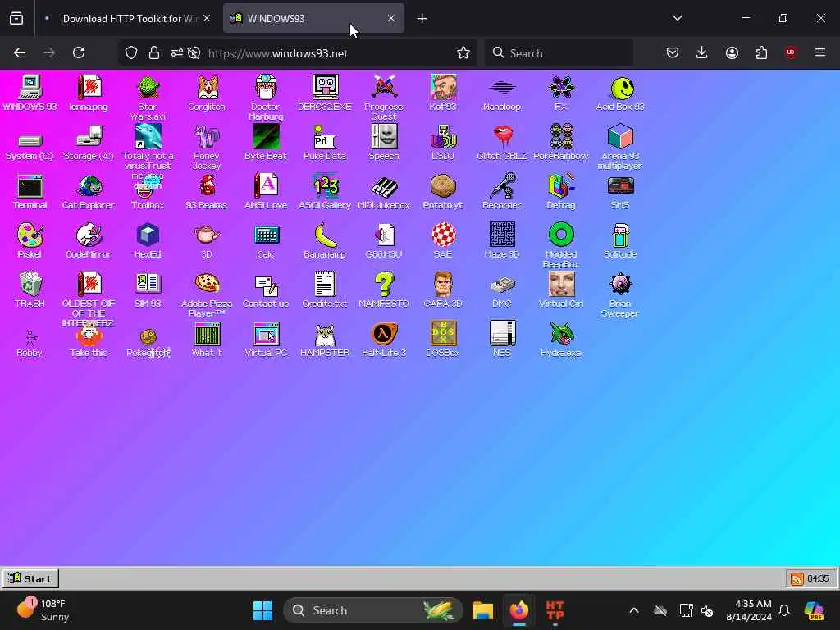Launch Poney Jockey icon
Image resolution: width=840 pixels, height=630 pixels.
pos(207,137)
